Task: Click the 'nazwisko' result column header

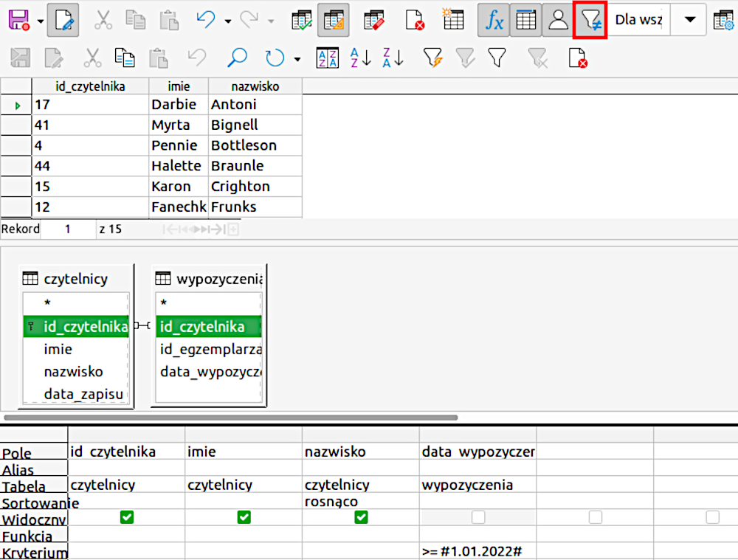Action: point(255,86)
